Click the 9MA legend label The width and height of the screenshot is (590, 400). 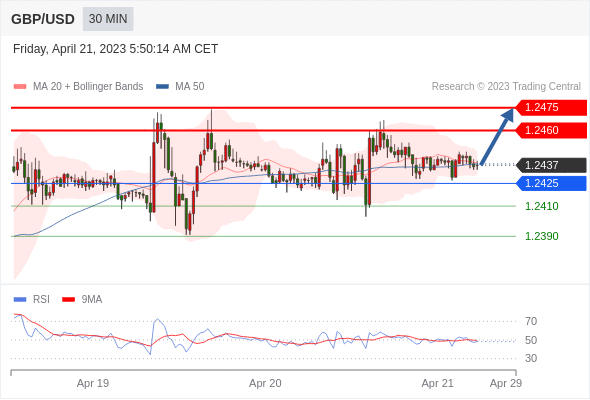[x=92, y=300]
